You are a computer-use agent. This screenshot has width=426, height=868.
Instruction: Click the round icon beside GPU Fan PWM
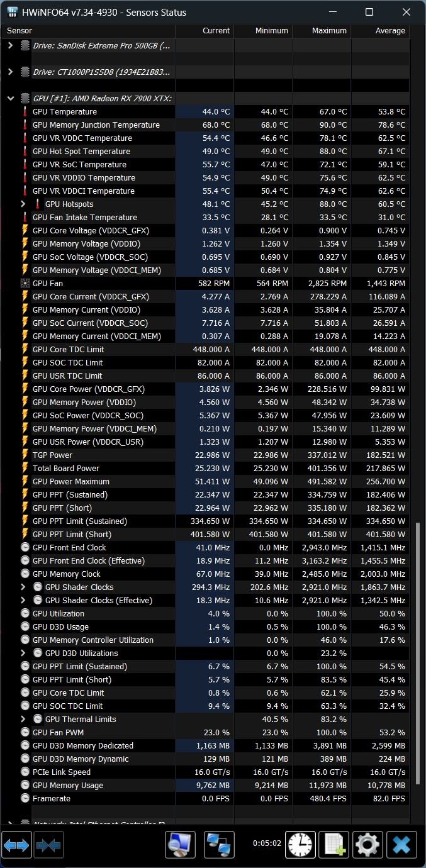tap(25, 733)
